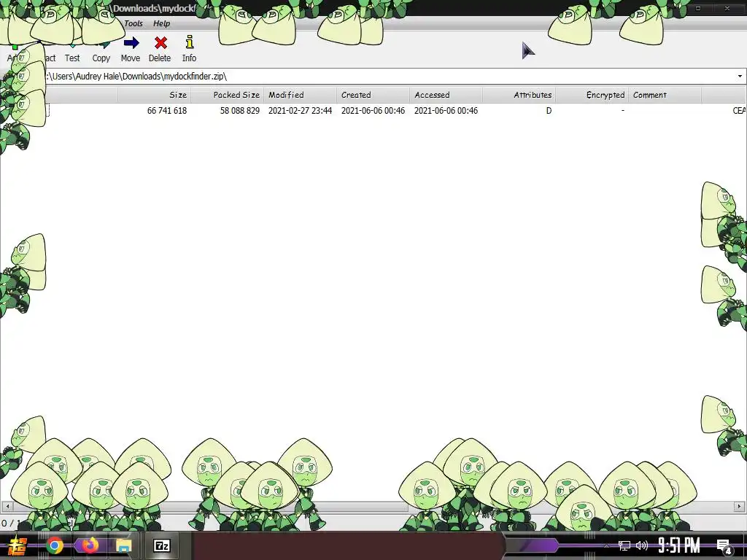The image size is (747, 560).
Task: Click the horizontal scrollbar right arrow
Action: [x=740, y=506]
